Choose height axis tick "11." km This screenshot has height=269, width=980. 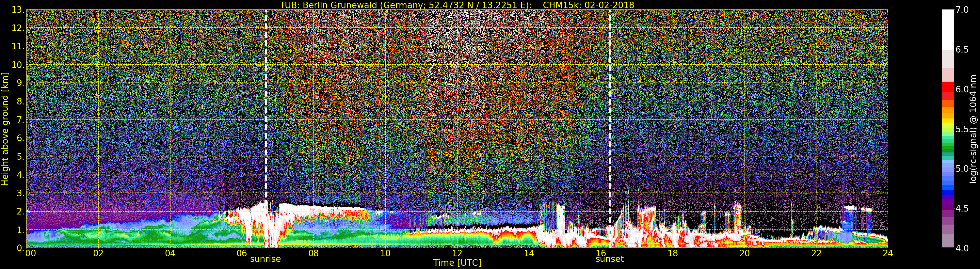[x=18, y=46]
